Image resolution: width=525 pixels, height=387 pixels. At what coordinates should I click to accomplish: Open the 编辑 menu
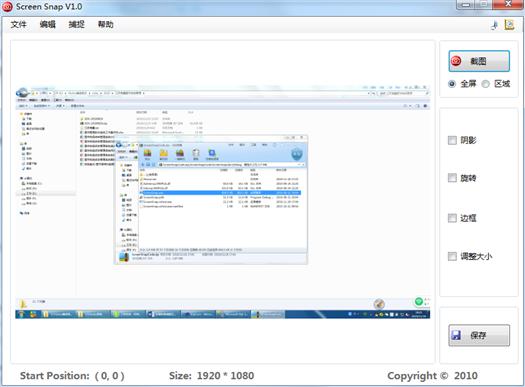click(x=48, y=24)
